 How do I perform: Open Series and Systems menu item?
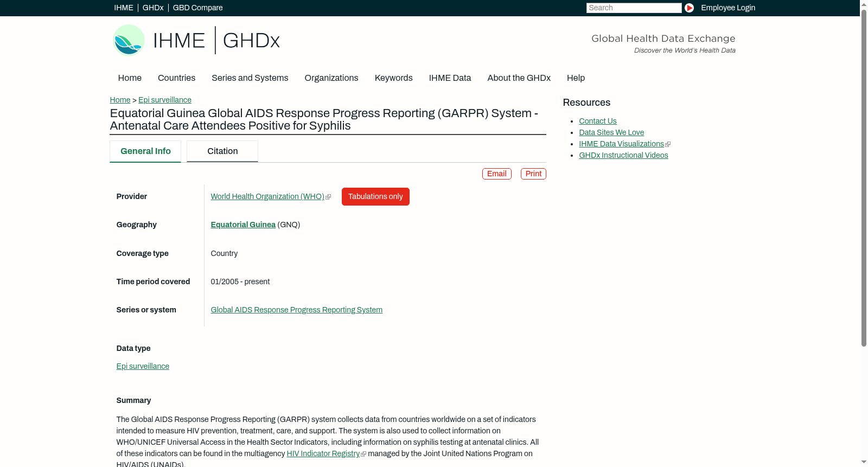tap(250, 78)
